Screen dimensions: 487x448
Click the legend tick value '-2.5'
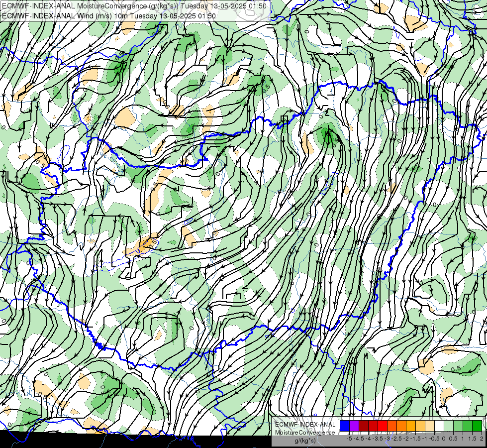point(396,439)
